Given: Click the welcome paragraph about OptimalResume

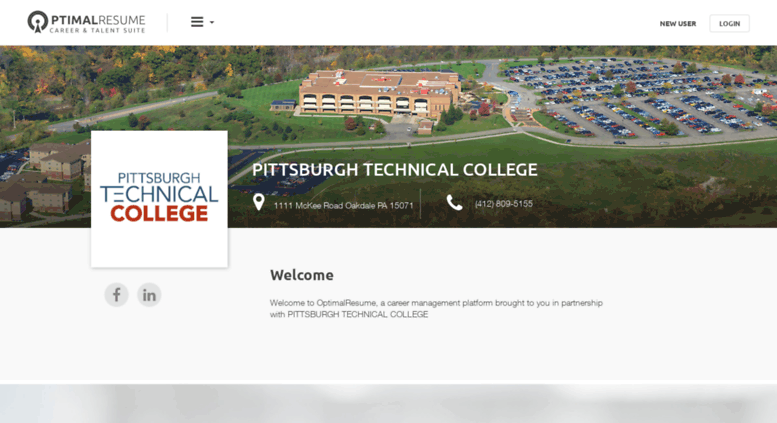Looking at the screenshot, I should click(436, 308).
